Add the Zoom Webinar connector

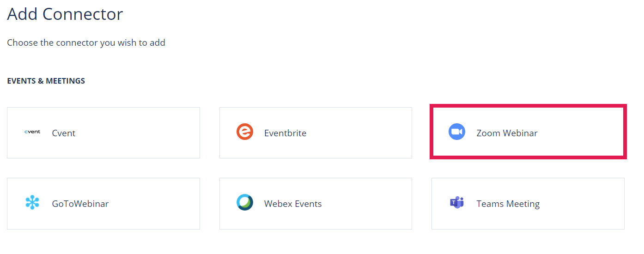click(x=528, y=132)
